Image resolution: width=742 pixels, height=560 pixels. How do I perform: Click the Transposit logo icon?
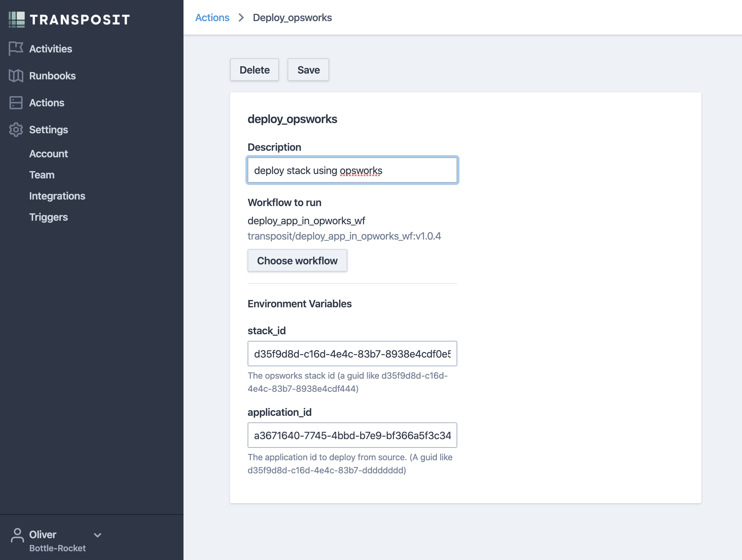(17, 19)
